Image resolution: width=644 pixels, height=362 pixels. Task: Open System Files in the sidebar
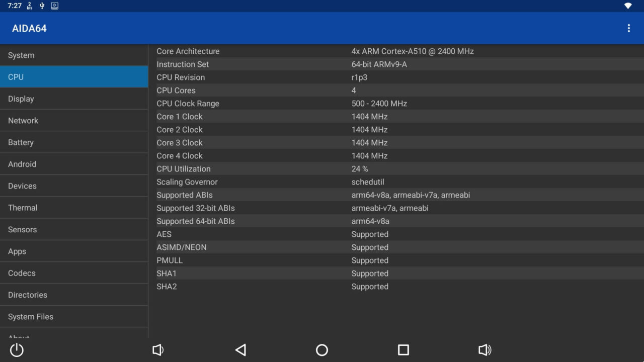pyautogui.click(x=74, y=317)
